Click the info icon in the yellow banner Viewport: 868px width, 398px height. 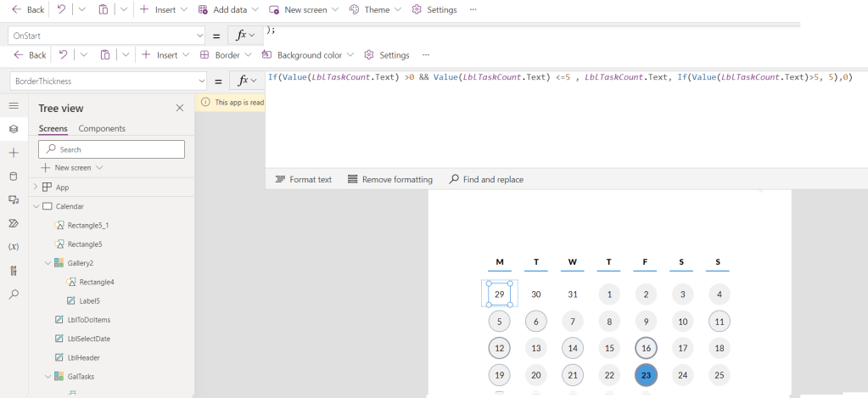click(205, 102)
